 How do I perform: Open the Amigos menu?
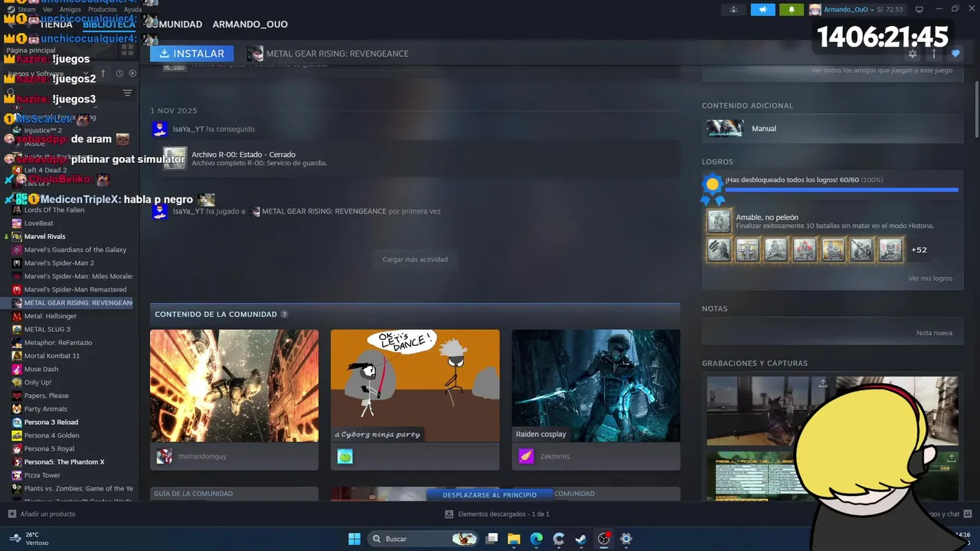coord(70,9)
